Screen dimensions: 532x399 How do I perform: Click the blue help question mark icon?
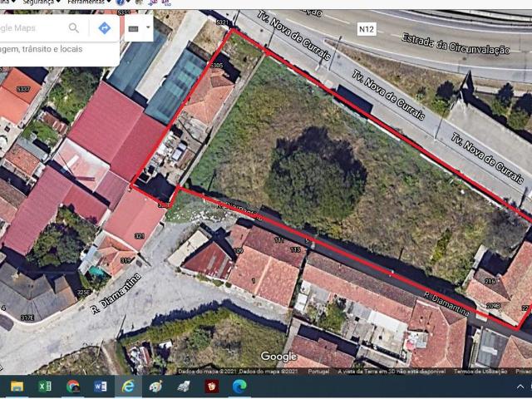tap(120, 2)
